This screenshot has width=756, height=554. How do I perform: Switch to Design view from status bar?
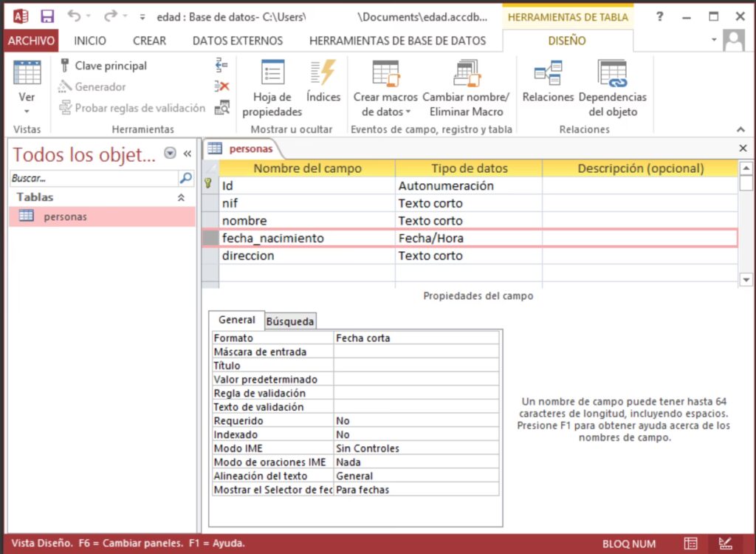pyautogui.click(x=726, y=544)
